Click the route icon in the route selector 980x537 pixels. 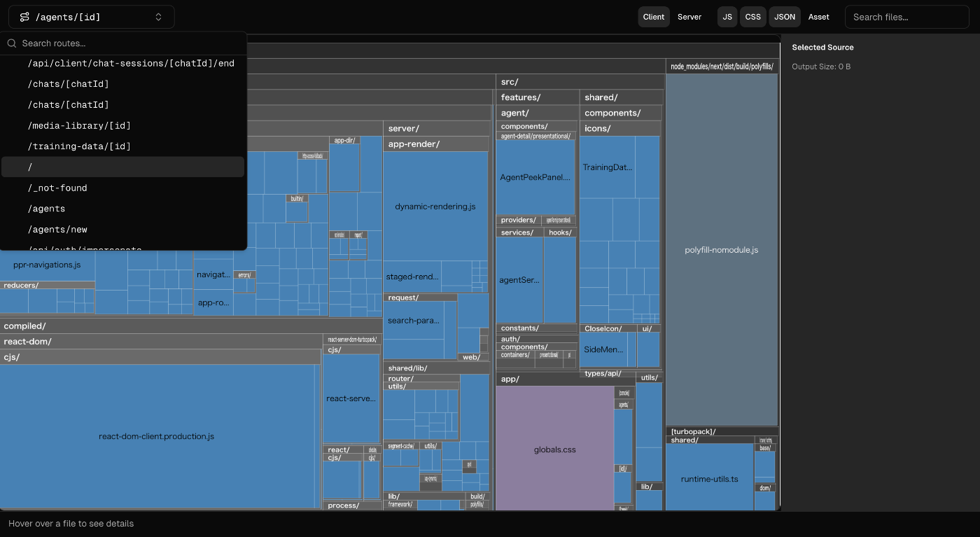point(24,17)
